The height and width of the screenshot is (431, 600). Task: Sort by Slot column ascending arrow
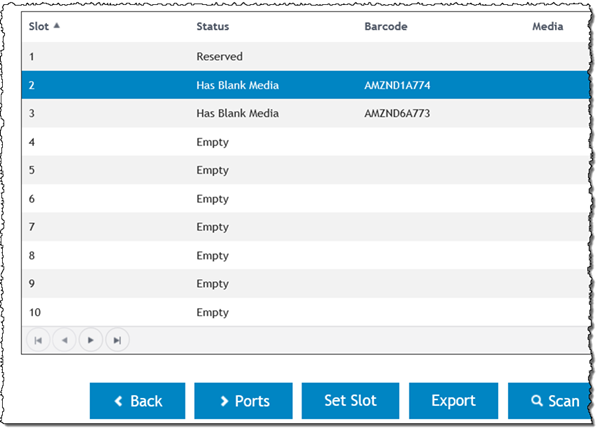(x=56, y=27)
